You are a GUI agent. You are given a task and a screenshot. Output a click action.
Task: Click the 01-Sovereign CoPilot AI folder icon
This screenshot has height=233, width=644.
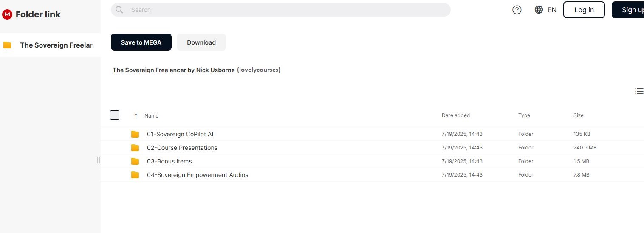pyautogui.click(x=135, y=134)
